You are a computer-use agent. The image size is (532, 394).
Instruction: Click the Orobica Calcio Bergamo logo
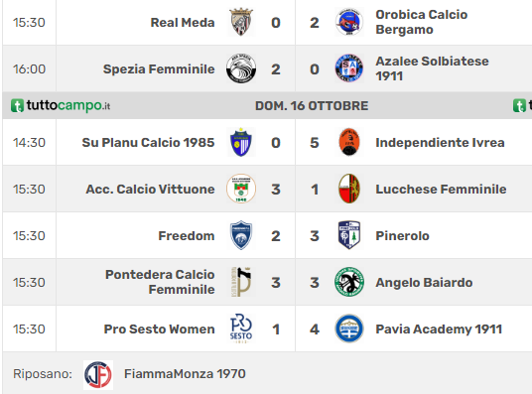click(x=349, y=22)
